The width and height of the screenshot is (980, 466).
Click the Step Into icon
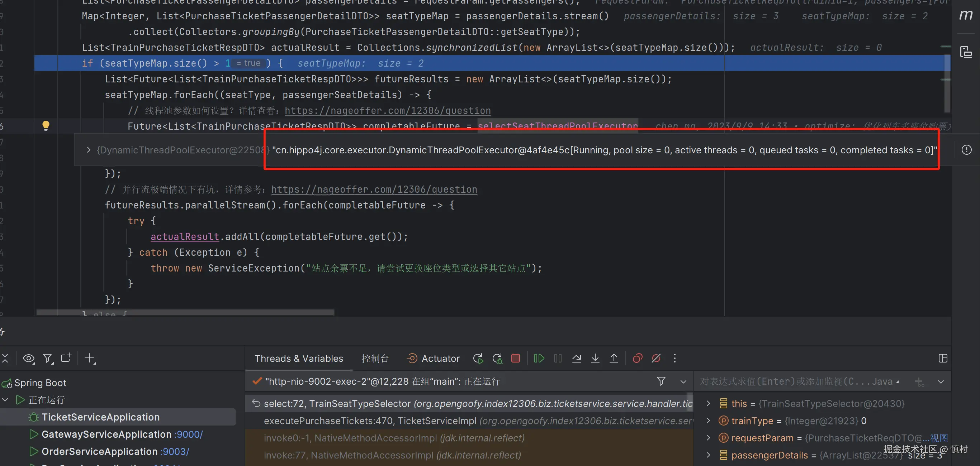pyautogui.click(x=595, y=358)
